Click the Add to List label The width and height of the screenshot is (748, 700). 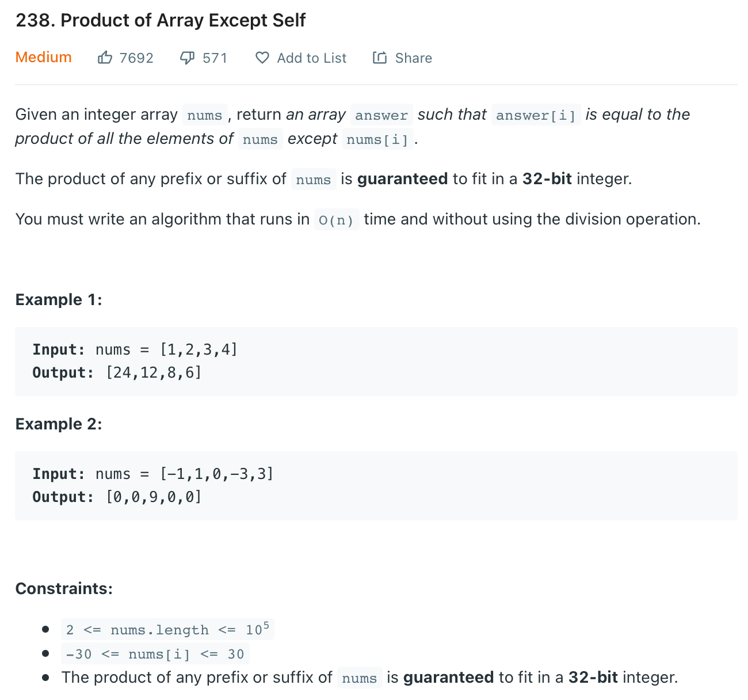tap(311, 58)
